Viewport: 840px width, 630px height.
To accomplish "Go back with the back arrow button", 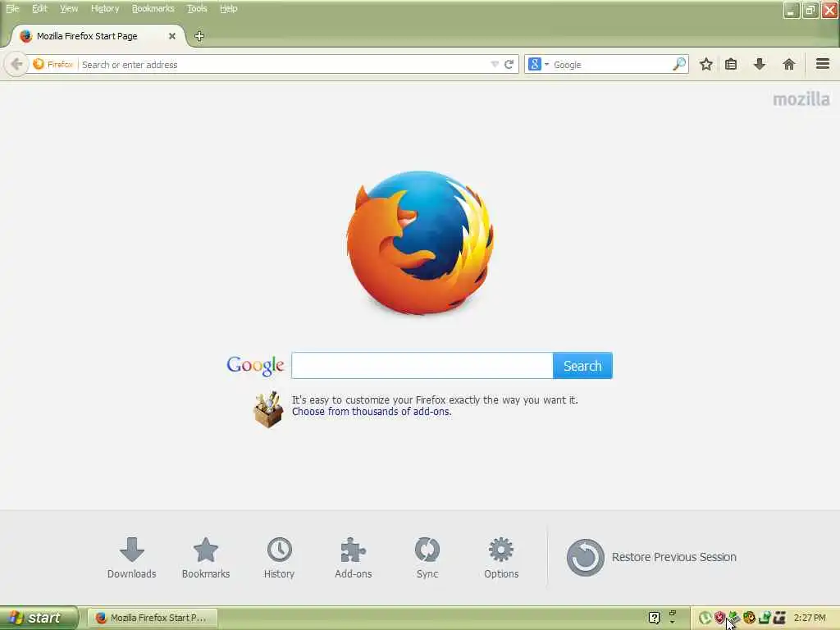I will pos(16,64).
